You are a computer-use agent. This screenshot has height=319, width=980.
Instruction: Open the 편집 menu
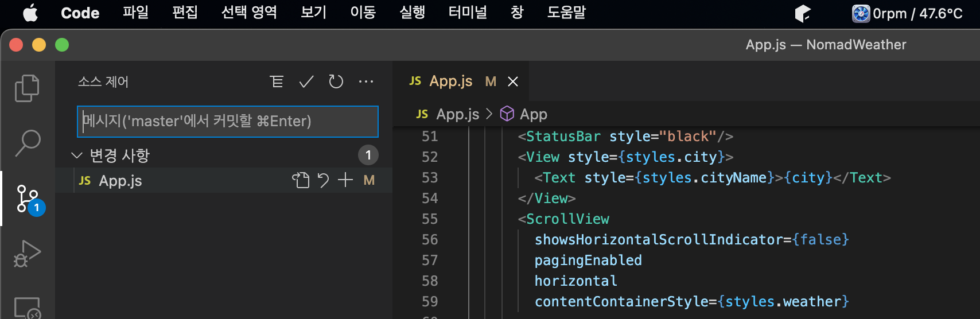coord(185,12)
